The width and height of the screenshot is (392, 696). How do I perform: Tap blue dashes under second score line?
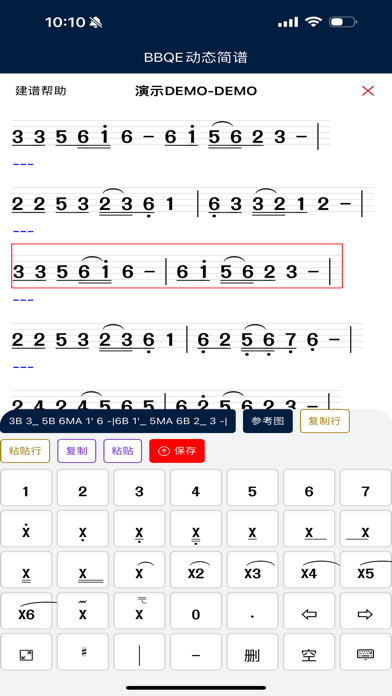coord(24,231)
